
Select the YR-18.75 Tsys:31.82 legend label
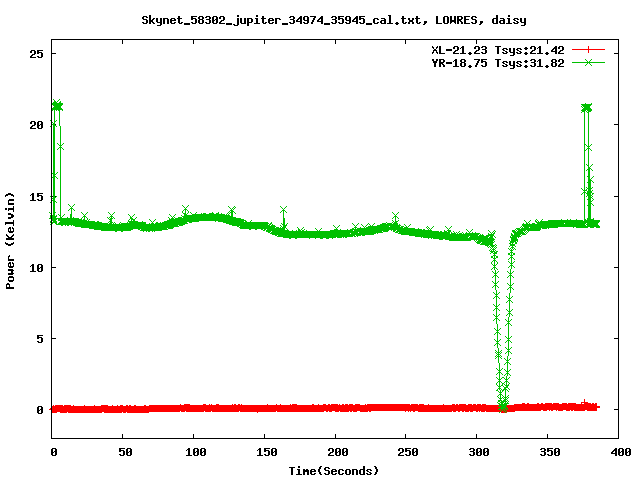pyautogui.click(x=498, y=63)
